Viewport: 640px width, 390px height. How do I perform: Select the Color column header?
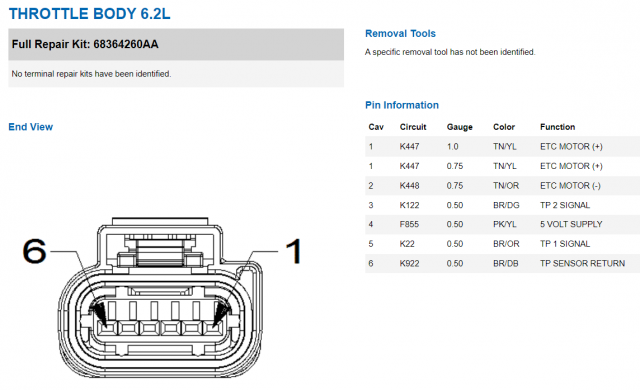tap(504, 127)
